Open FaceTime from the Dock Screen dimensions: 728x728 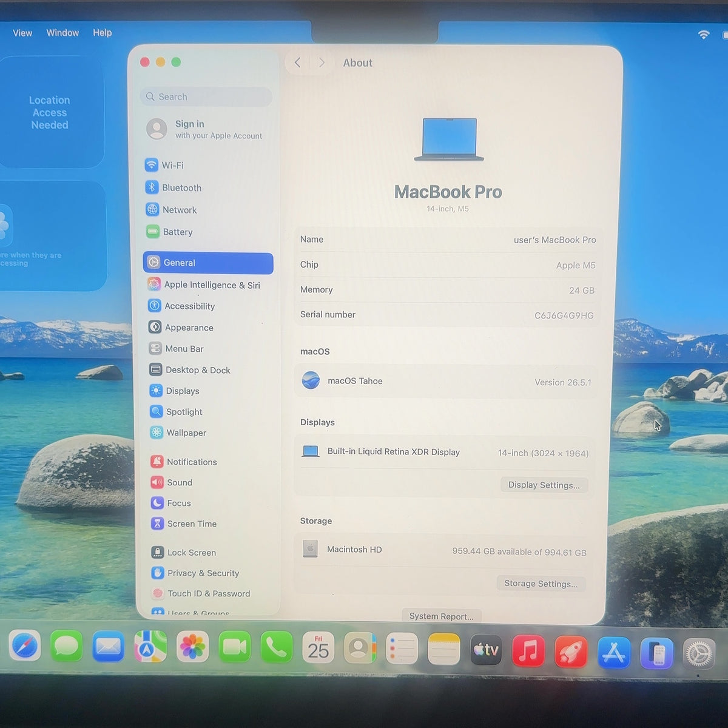tap(234, 647)
